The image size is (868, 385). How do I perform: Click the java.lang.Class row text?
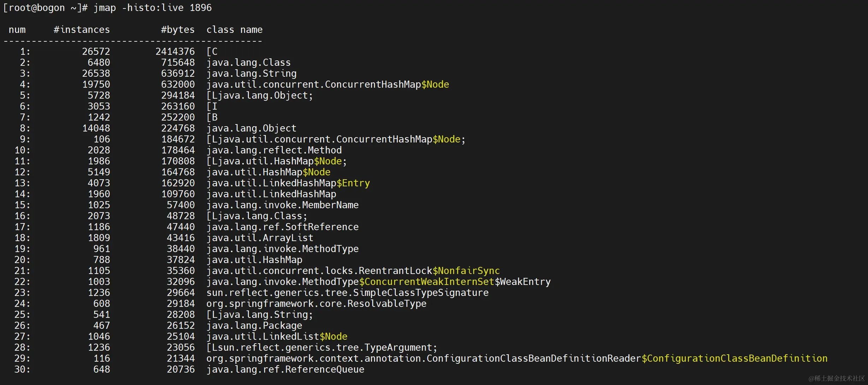pos(248,63)
